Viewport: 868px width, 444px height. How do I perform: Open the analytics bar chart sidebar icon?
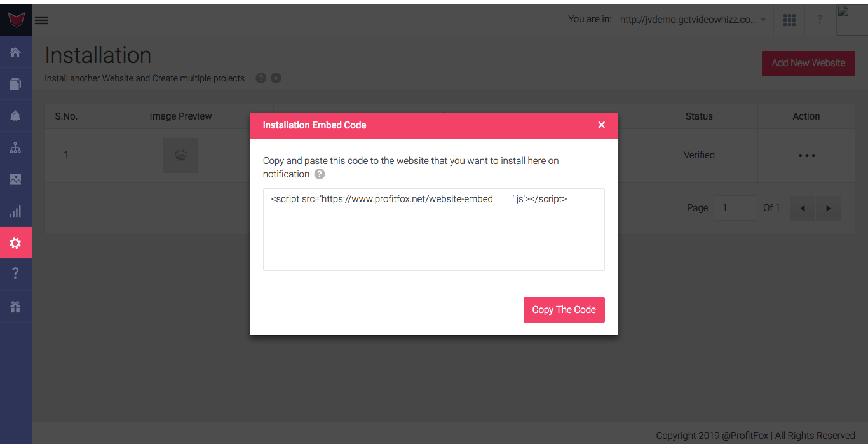coord(15,211)
